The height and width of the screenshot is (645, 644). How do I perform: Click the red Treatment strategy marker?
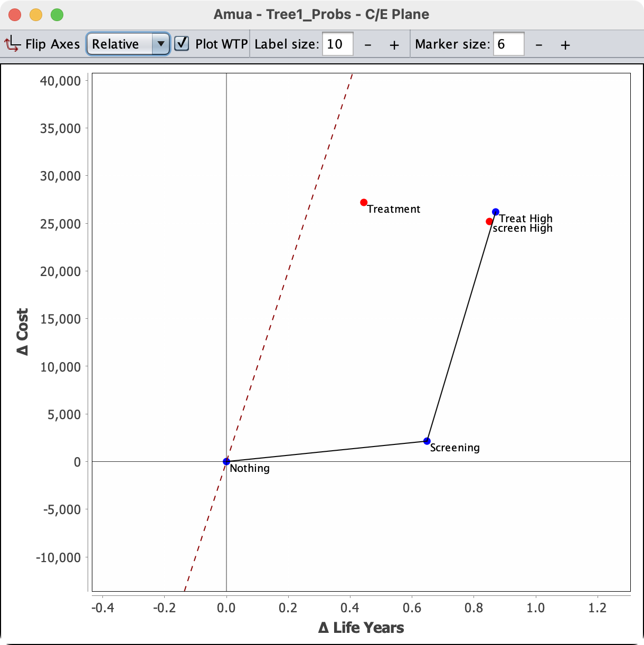pyautogui.click(x=364, y=202)
